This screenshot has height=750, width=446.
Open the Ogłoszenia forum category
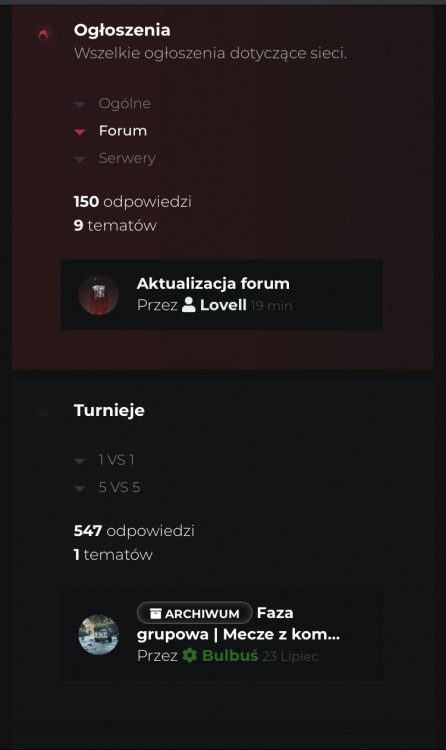pyautogui.click(x=122, y=30)
